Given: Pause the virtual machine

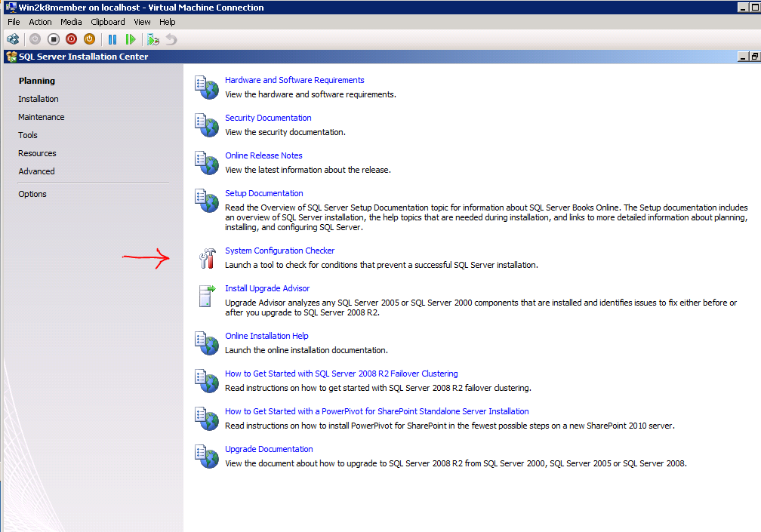Looking at the screenshot, I should click(x=112, y=39).
